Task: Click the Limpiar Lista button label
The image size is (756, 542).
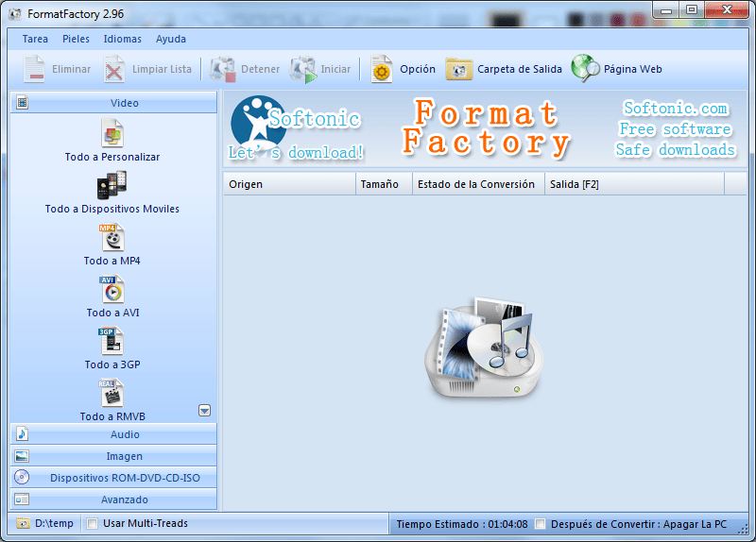Action: (162, 69)
